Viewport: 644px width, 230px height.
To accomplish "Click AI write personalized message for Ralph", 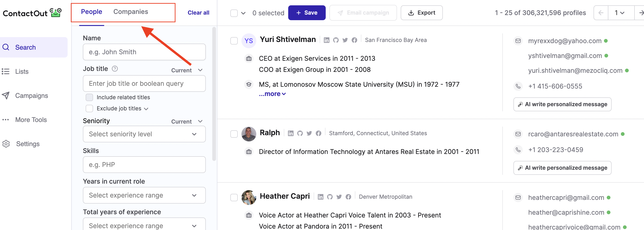I will click(x=562, y=168).
